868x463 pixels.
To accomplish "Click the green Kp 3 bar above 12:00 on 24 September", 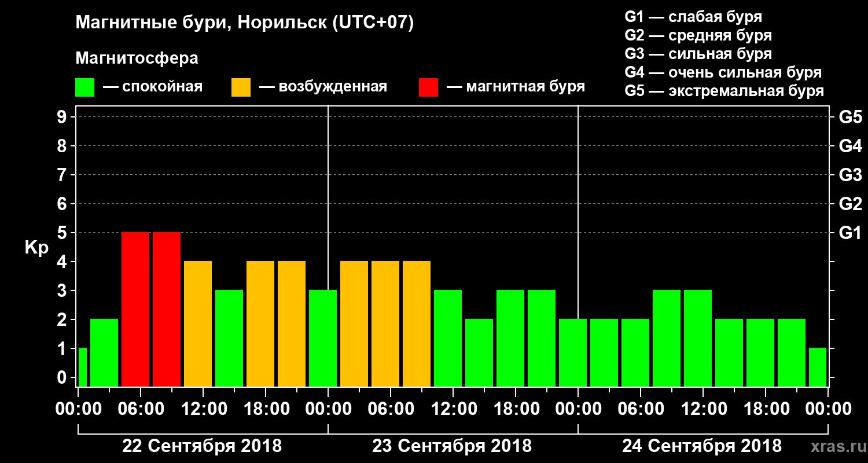I will (x=698, y=338).
